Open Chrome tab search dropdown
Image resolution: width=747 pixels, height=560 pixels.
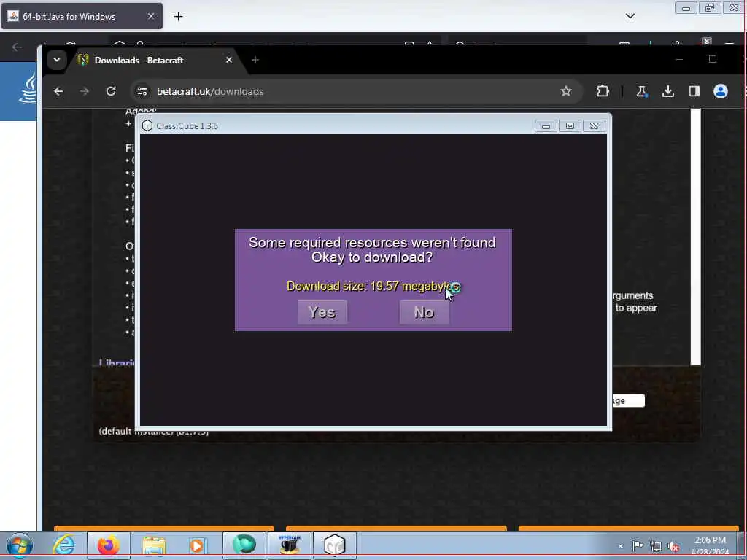pos(57,60)
